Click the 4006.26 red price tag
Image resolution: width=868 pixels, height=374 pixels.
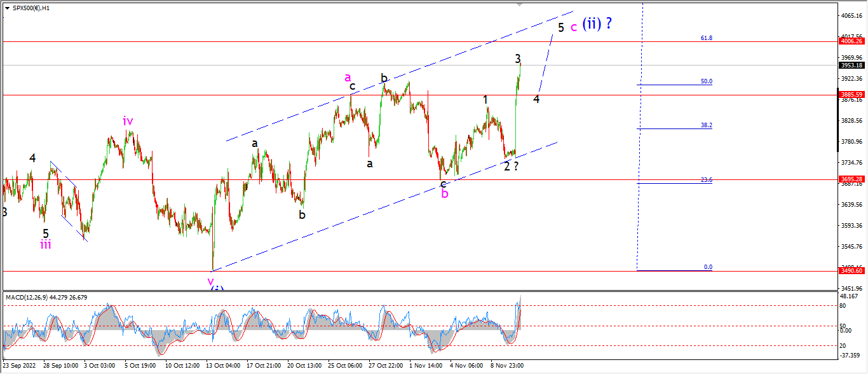851,41
